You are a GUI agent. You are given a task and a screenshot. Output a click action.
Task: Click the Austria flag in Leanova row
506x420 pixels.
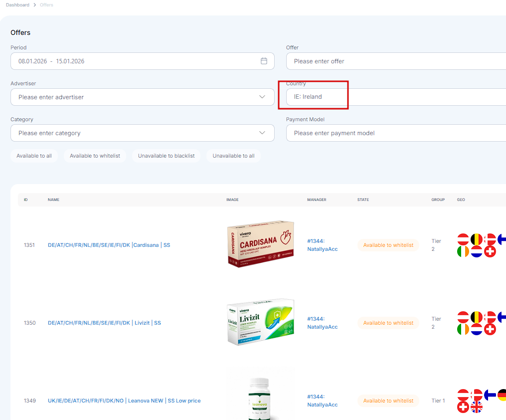(x=463, y=395)
